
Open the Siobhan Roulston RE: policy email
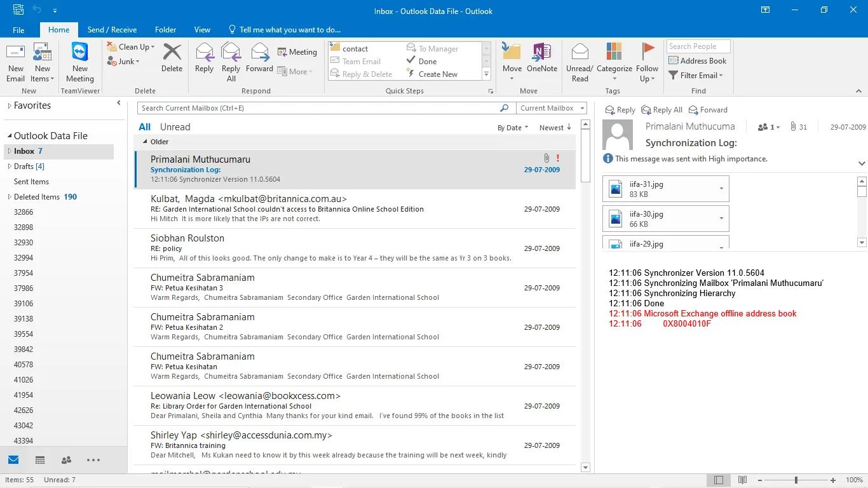[355, 248]
